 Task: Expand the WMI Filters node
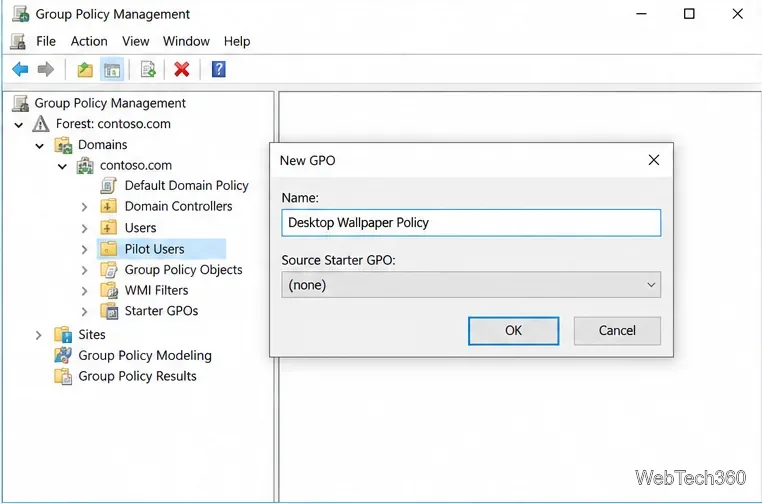(x=85, y=291)
